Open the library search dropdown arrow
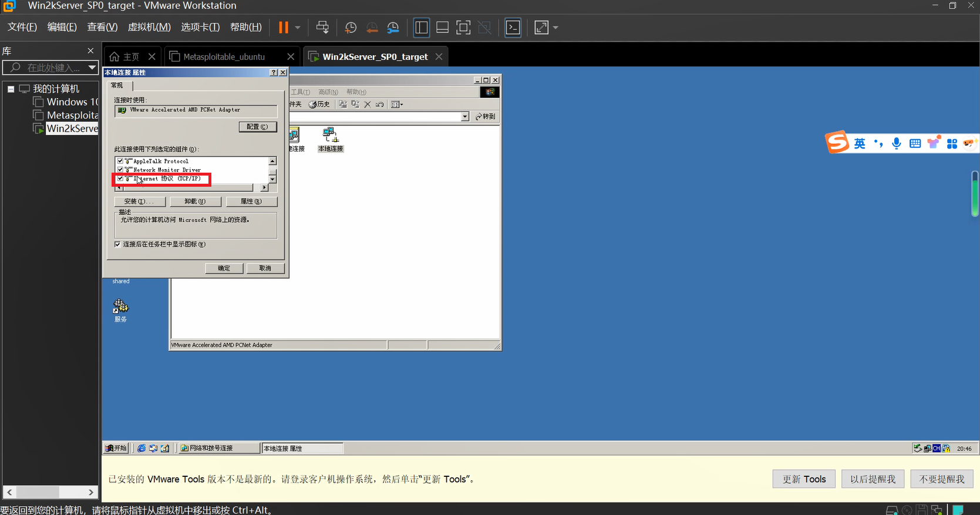 pos(92,68)
